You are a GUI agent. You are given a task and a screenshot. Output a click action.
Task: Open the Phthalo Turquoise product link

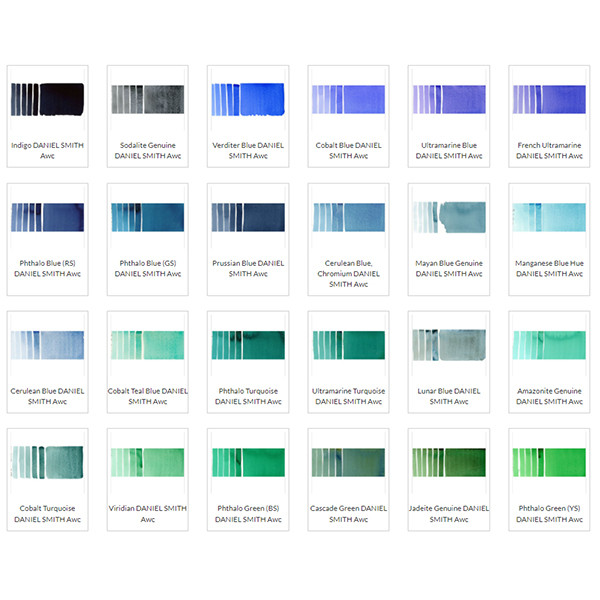tap(248, 396)
